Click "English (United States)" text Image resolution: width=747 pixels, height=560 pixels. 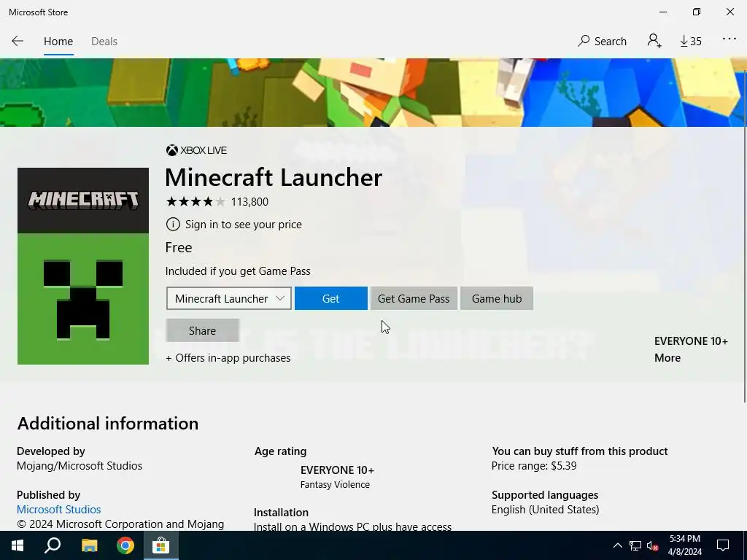pos(546,510)
